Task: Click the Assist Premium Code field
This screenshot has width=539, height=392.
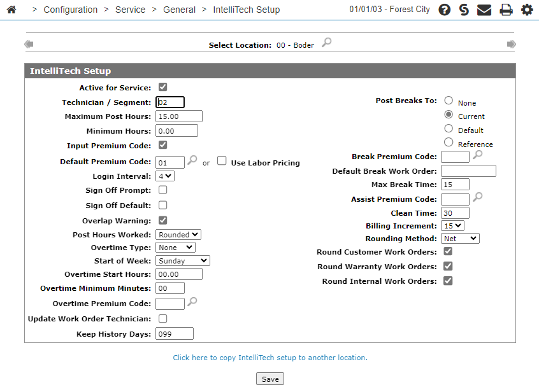Action: pos(455,199)
